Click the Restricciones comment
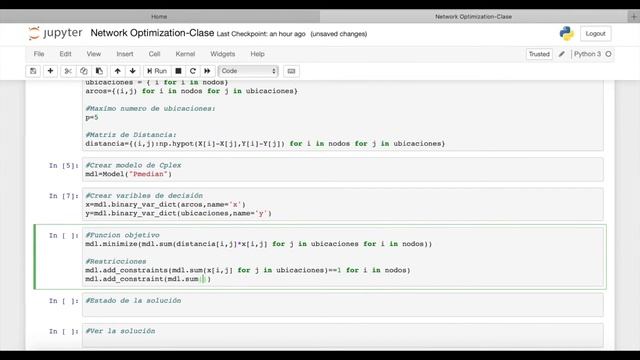Image resolution: width=640 pixels, height=360 pixels. [116, 261]
